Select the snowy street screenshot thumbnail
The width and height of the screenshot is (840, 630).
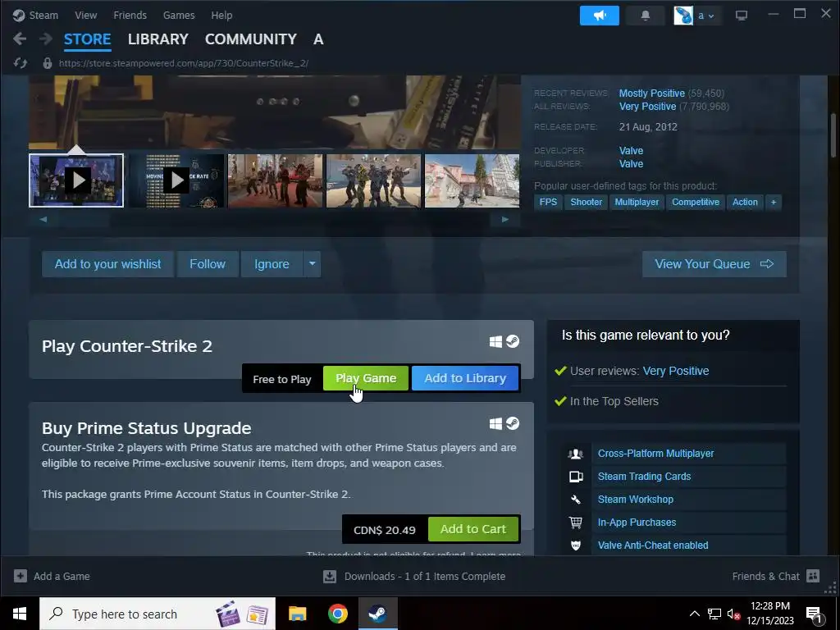click(472, 180)
